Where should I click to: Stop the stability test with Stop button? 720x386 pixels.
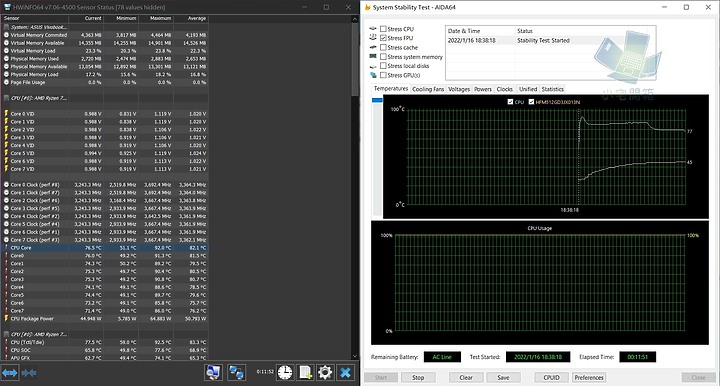(418, 377)
